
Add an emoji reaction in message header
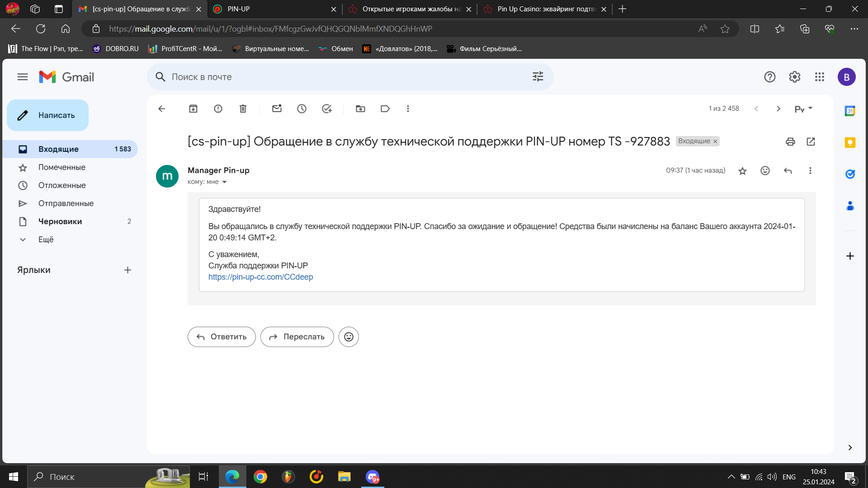765,171
